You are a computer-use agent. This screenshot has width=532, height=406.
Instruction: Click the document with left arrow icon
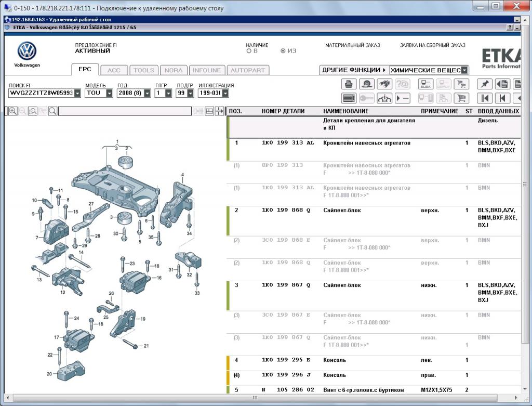point(502,84)
